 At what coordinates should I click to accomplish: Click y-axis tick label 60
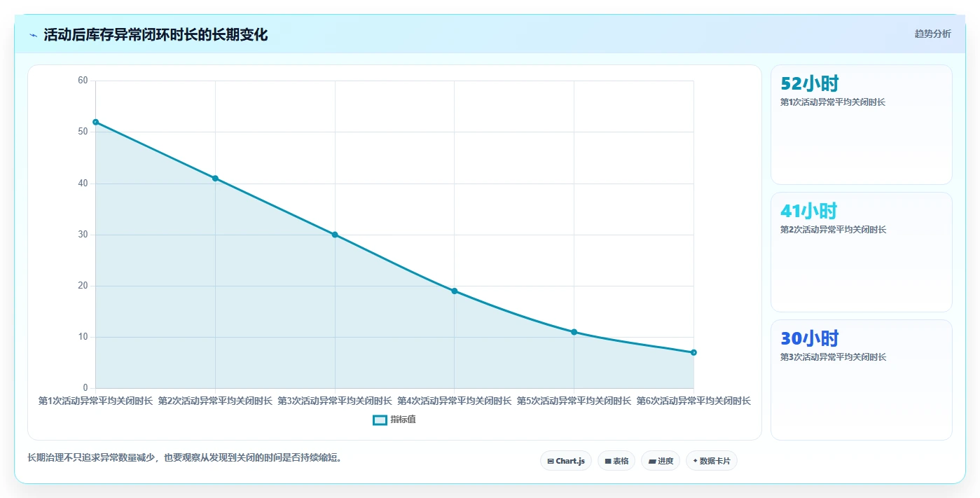[x=83, y=81]
